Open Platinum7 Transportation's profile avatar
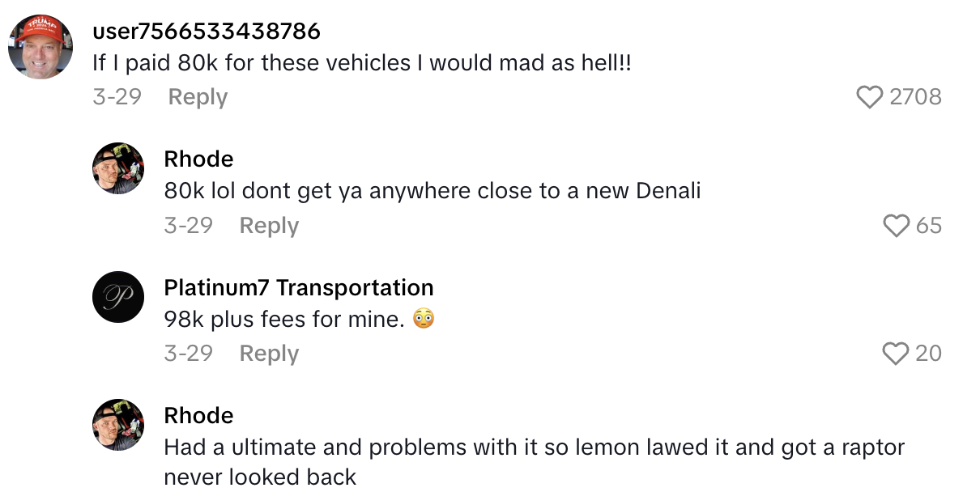Image resolution: width=980 pixels, height=492 pixels. (118, 296)
